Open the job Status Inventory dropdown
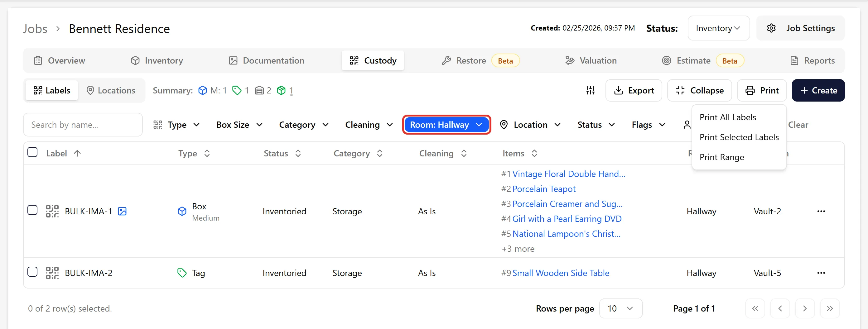 click(718, 28)
